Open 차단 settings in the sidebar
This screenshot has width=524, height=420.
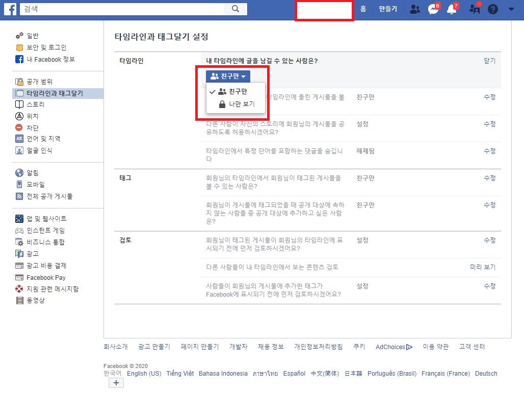click(x=33, y=127)
